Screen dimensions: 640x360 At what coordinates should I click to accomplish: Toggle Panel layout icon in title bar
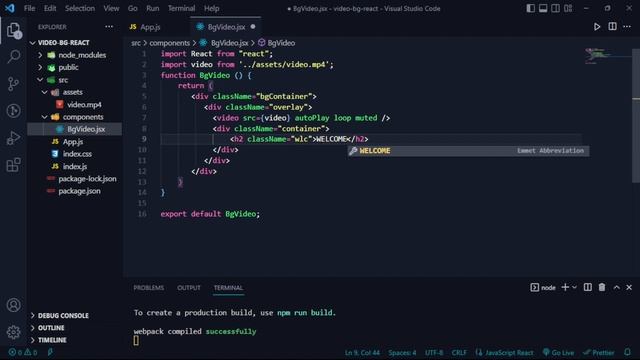[x=543, y=8]
